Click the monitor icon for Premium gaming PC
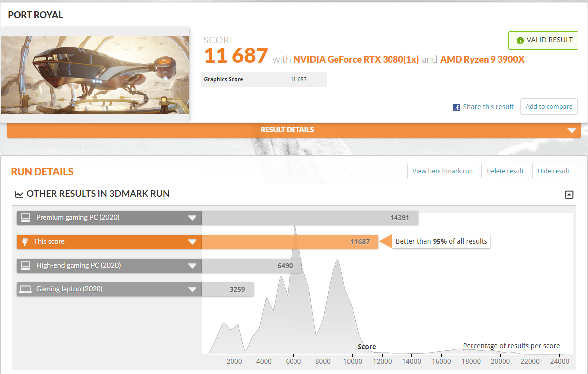 click(x=25, y=218)
